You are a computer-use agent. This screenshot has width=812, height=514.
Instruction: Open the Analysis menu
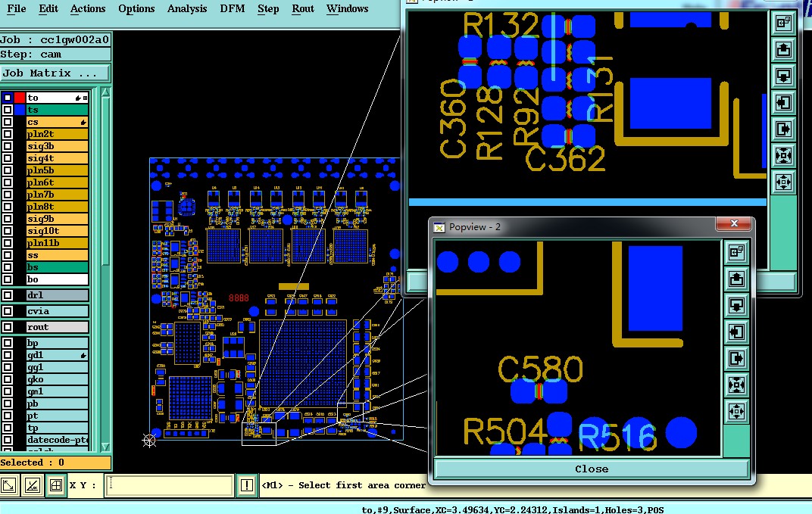click(x=187, y=9)
